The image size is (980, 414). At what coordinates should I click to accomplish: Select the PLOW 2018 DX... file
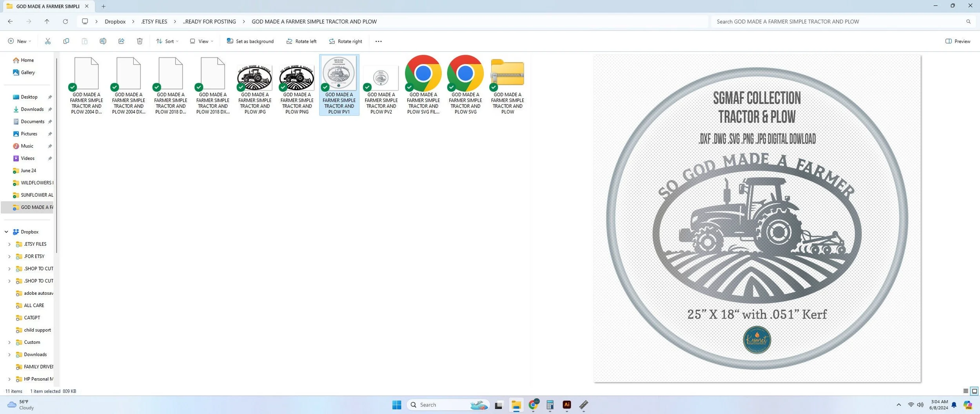point(212,85)
